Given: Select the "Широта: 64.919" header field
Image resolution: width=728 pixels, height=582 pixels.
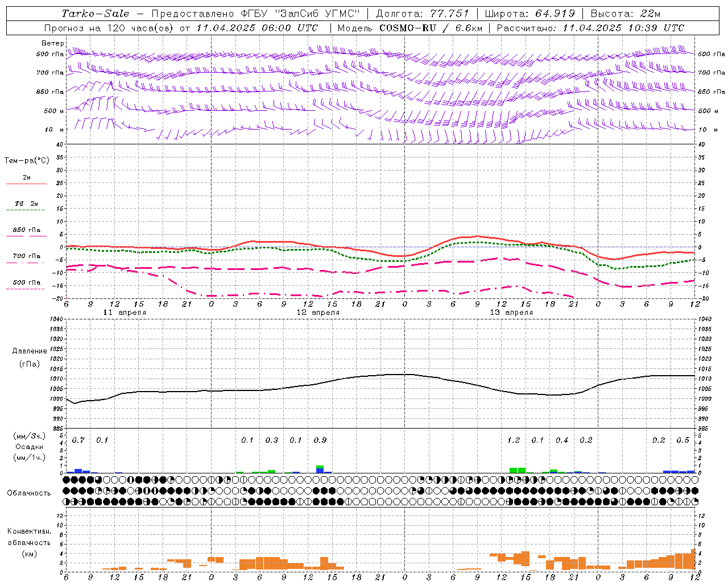Looking at the screenshot, I should (530, 14).
